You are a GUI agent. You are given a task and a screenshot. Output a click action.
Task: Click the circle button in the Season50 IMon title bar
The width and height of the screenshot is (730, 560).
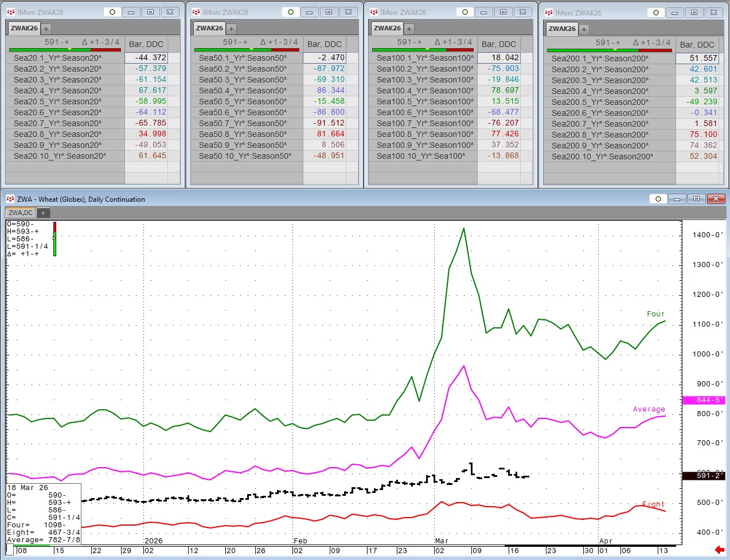[291, 12]
